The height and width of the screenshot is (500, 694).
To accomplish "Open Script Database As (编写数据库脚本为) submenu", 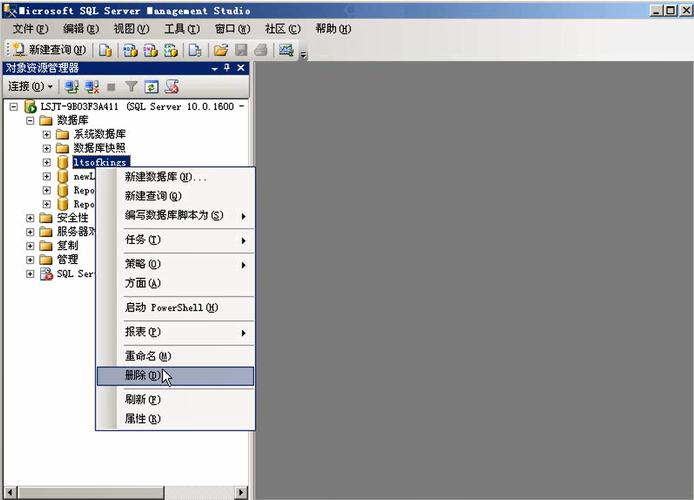I will tap(176, 215).
